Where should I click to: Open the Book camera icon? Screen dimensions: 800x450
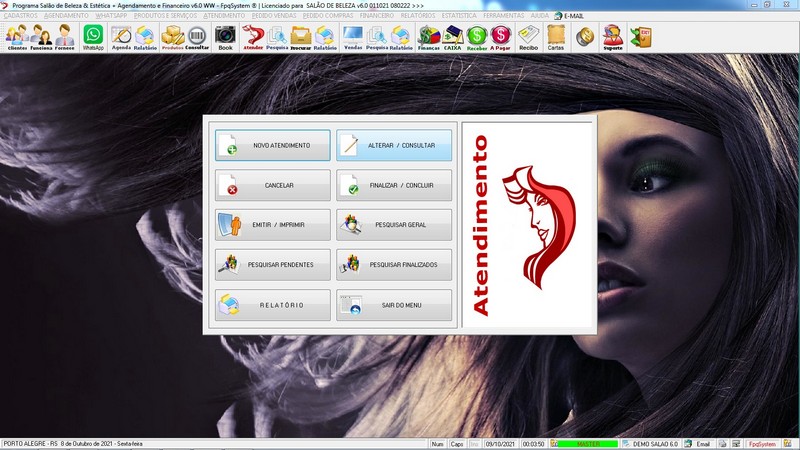point(225,37)
